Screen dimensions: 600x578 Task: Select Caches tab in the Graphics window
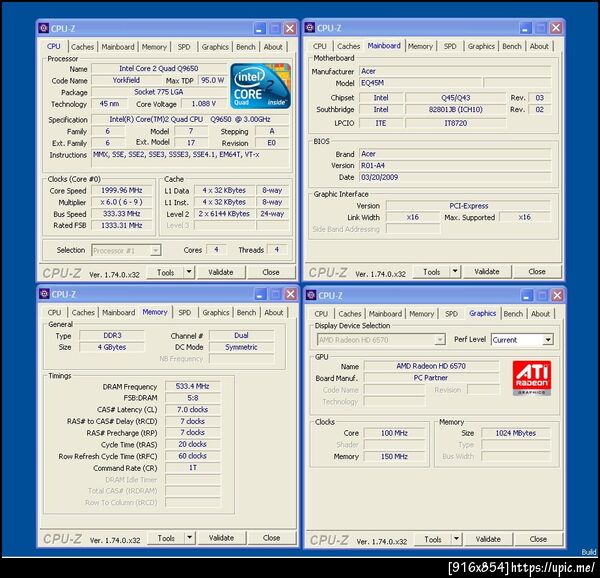tap(350, 314)
